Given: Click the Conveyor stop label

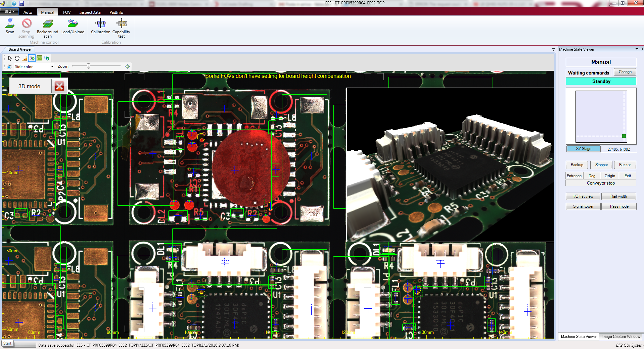Looking at the screenshot, I should (x=601, y=183).
